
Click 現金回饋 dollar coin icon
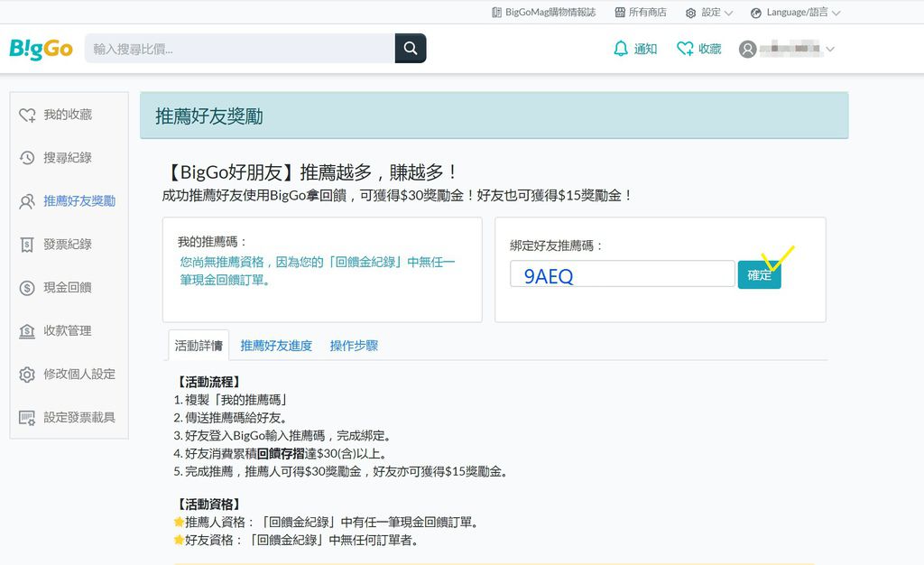tap(27, 288)
